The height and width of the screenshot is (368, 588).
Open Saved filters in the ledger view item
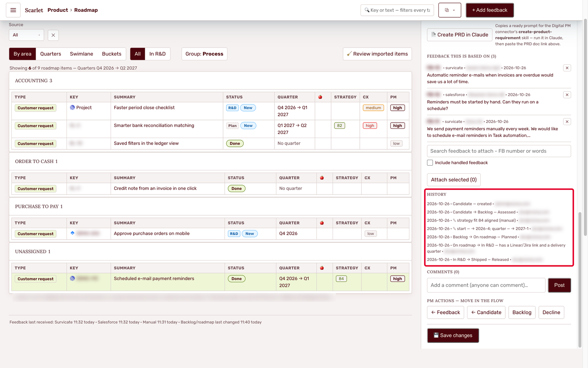coord(146,144)
